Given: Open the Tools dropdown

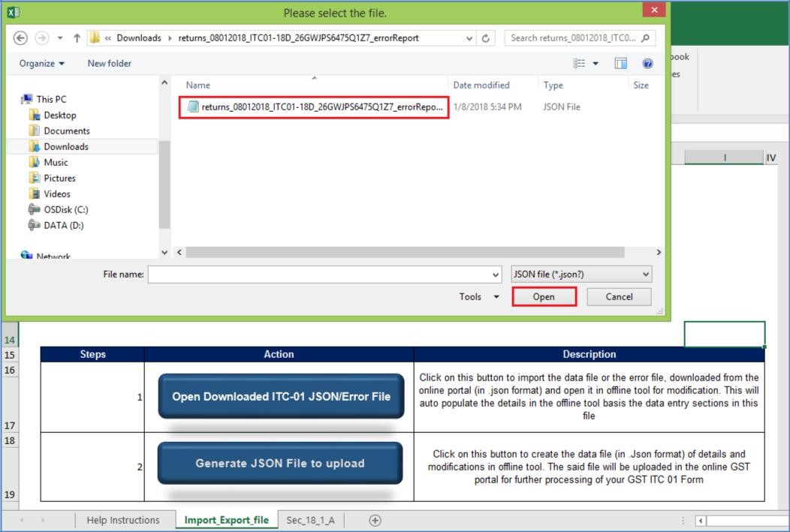Looking at the screenshot, I should [478, 296].
